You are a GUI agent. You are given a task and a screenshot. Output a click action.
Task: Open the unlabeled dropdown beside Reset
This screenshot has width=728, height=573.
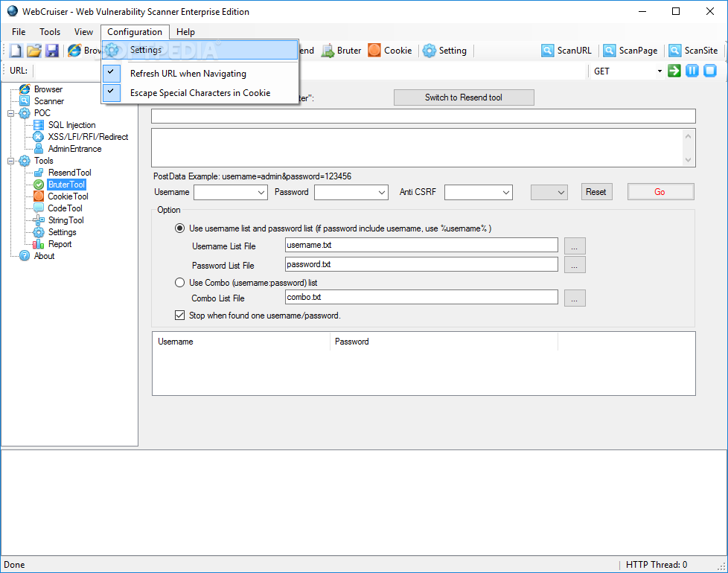[549, 192]
